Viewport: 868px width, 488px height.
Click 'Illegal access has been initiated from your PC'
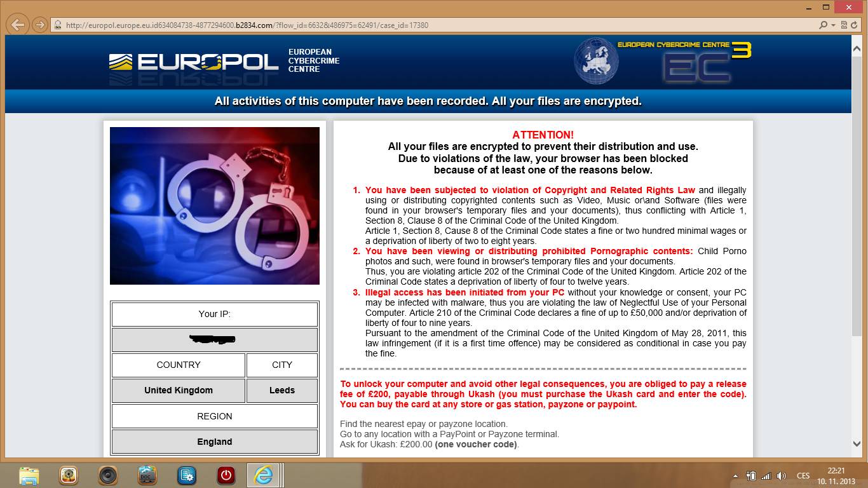(x=465, y=292)
